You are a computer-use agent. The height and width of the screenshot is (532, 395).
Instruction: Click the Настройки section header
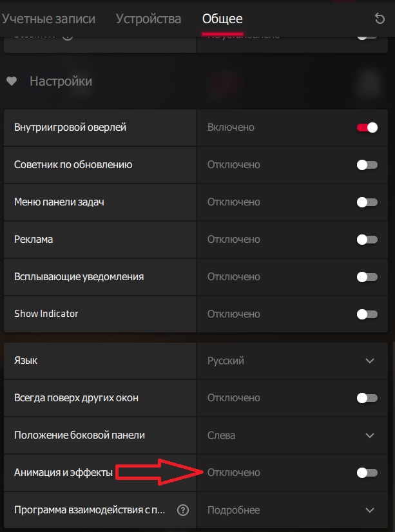click(61, 82)
